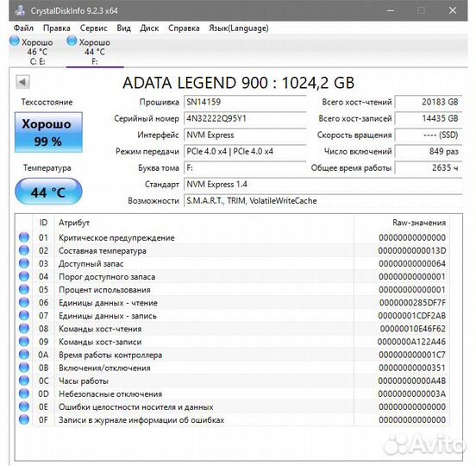
Task: Click the drive letter field F:
Action: (x=245, y=167)
